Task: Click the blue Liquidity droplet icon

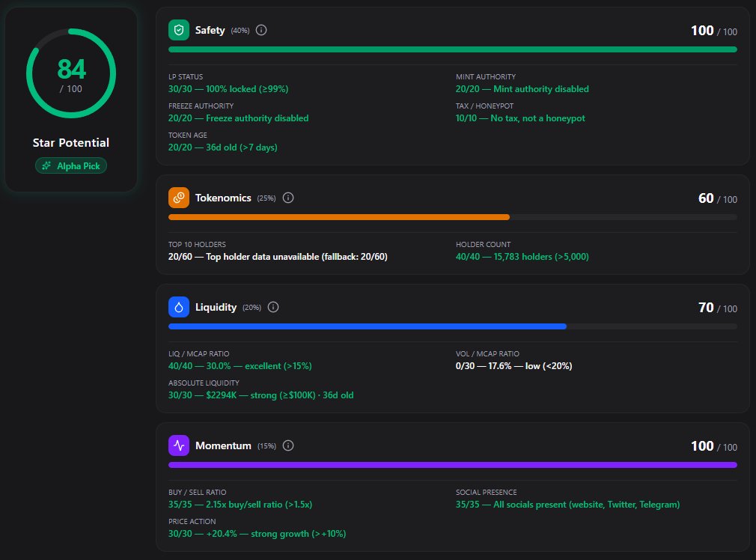Action: 178,307
